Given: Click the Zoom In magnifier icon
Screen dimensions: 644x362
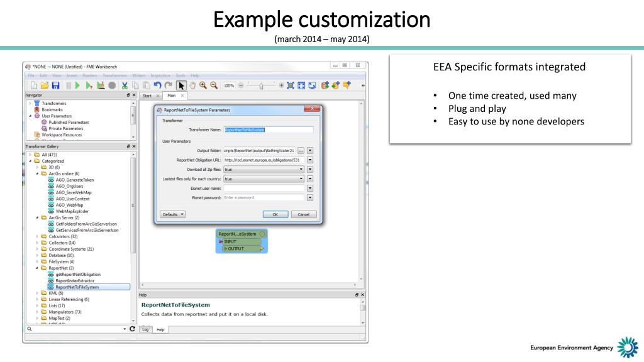Looking at the screenshot, I should 203,85.
